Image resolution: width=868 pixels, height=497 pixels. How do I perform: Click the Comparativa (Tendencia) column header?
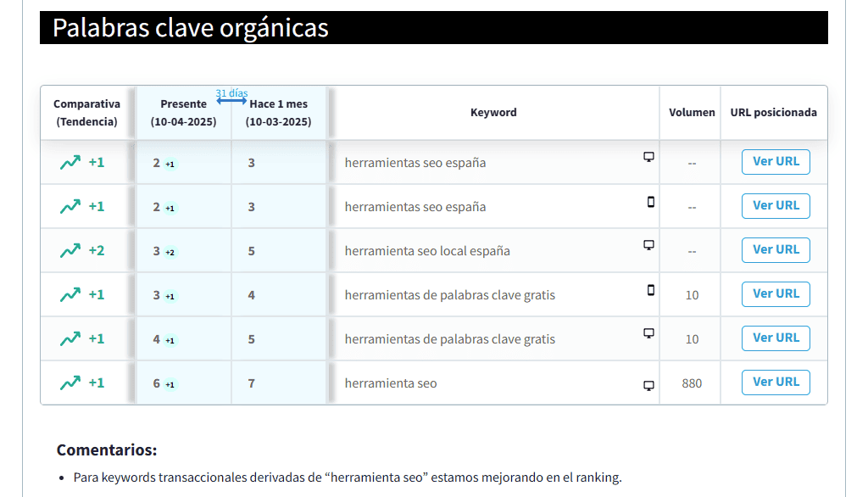(x=87, y=113)
